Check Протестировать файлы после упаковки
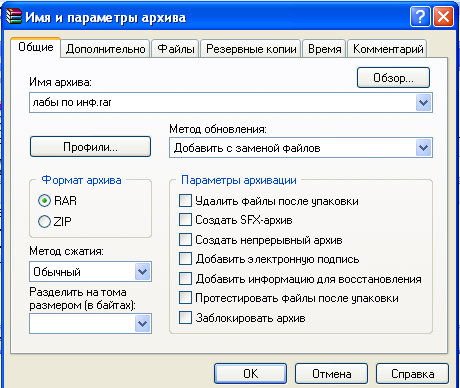 tap(185, 298)
